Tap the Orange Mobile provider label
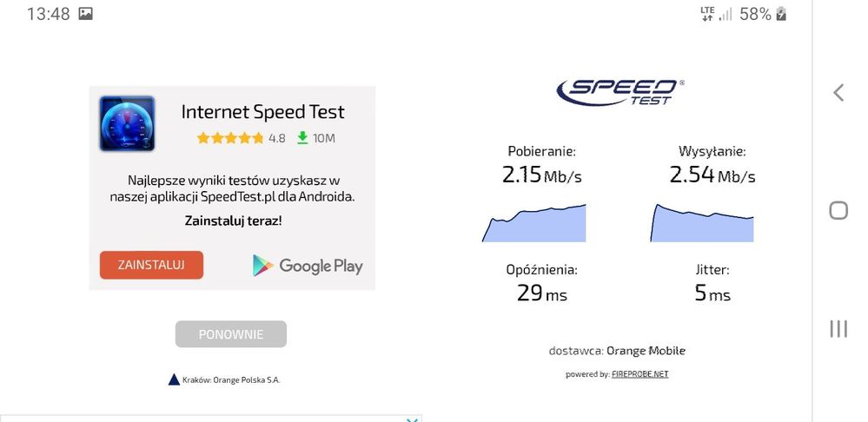The image size is (868, 422). [x=646, y=351]
